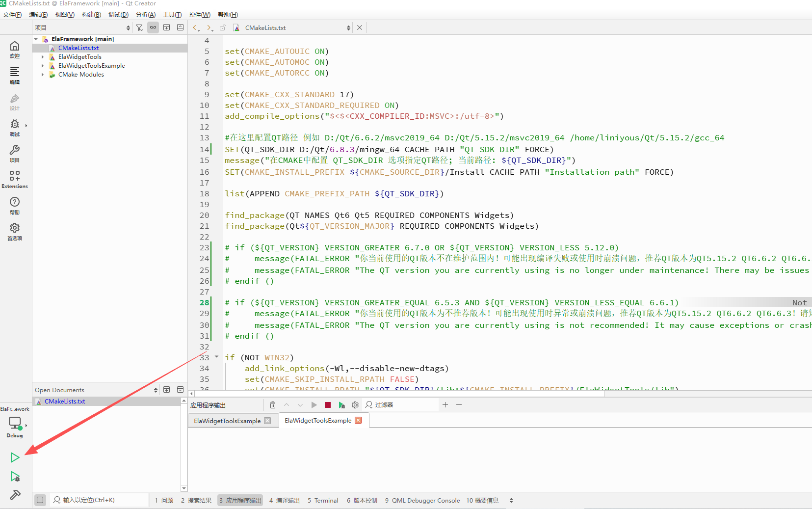This screenshot has height=509, width=812.
Task: Split the Projects side panel
Action: click(167, 27)
